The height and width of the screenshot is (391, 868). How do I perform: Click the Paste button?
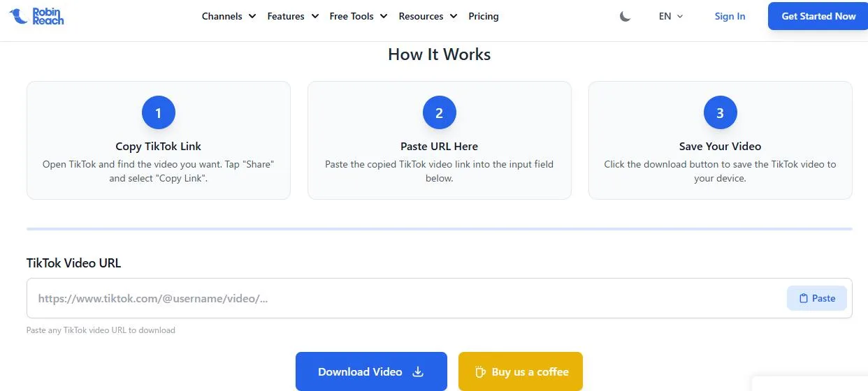817,298
